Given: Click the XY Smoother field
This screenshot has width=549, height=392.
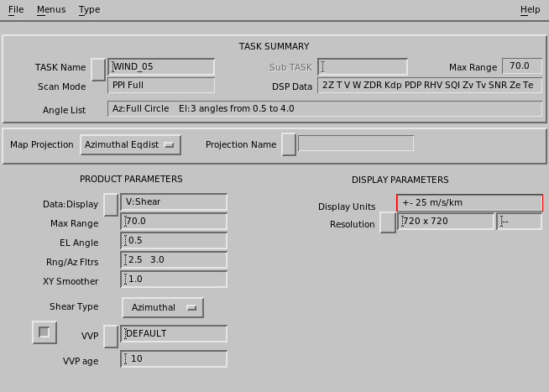Looking at the screenshot, I should (174, 280).
